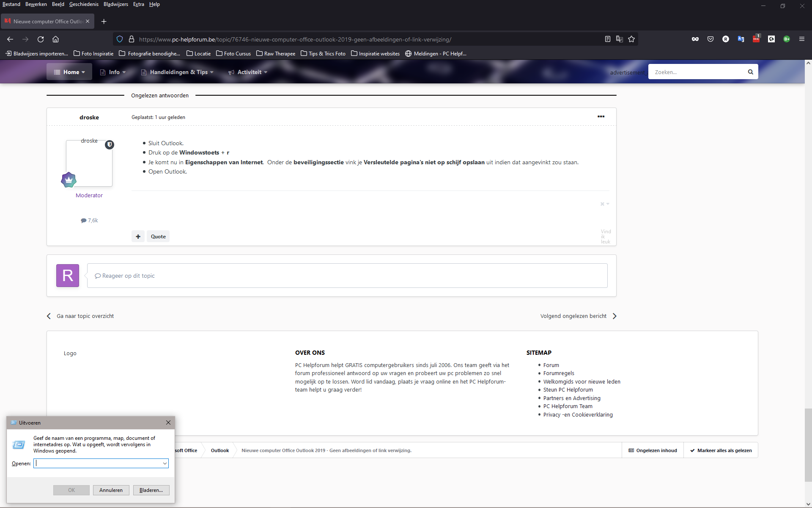Click the forum search magnifier icon
812x508 pixels.
click(750, 72)
